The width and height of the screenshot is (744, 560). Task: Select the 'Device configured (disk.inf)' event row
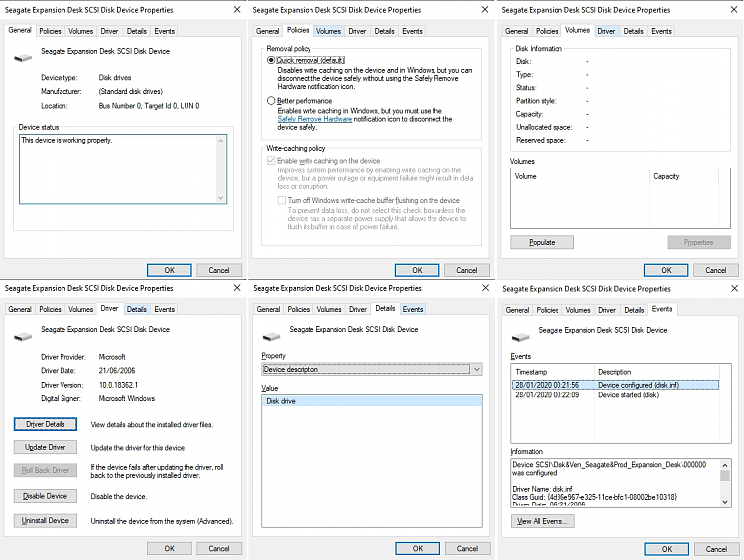(615, 385)
